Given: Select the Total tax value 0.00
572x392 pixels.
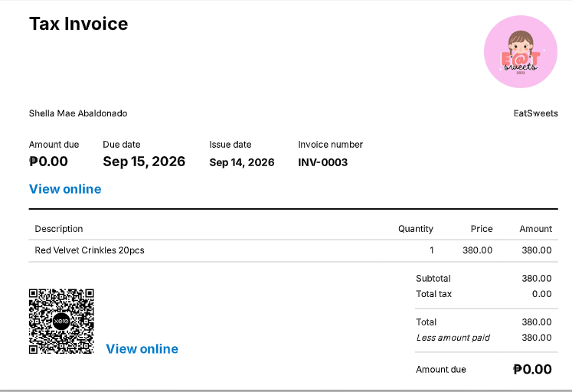Looking at the screenshot, I should tap(541, 294).
